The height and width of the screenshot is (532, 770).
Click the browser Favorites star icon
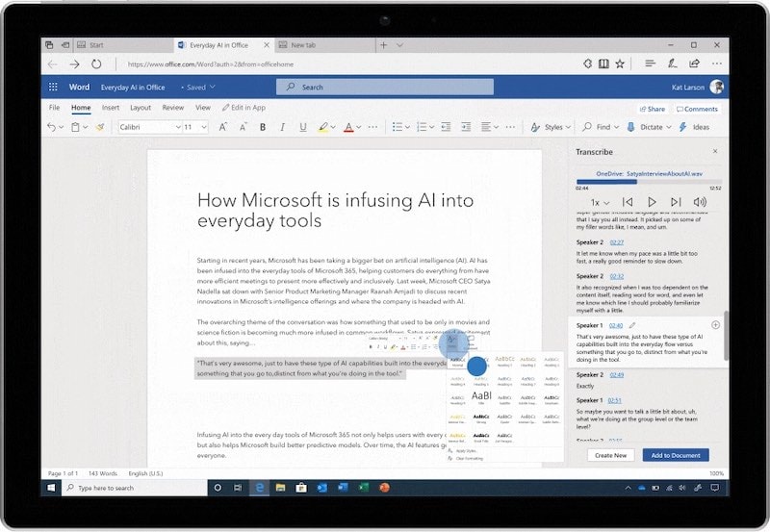click(620, 63)
